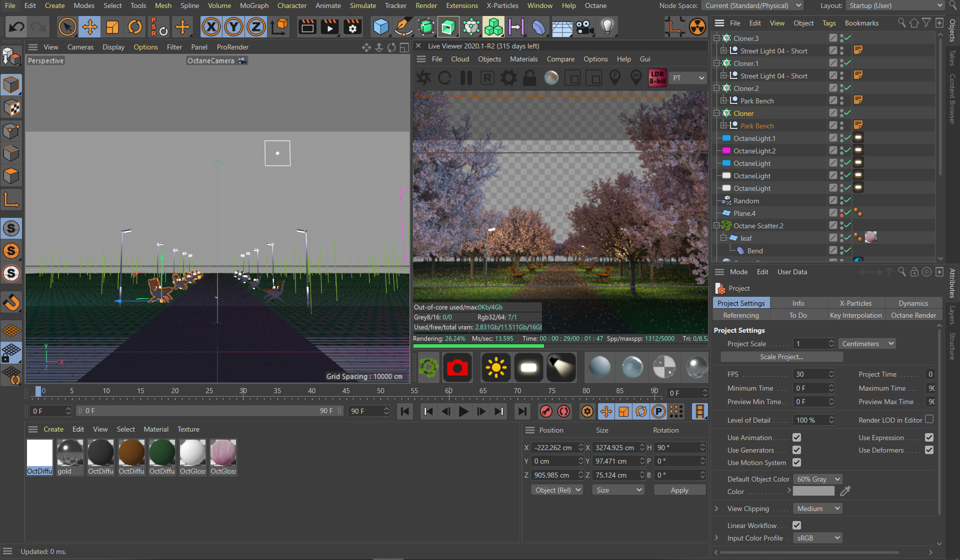Click the Apply button in coordinates panel
Viewport: 960px width, 560px height.
click(x=679, y=490)
